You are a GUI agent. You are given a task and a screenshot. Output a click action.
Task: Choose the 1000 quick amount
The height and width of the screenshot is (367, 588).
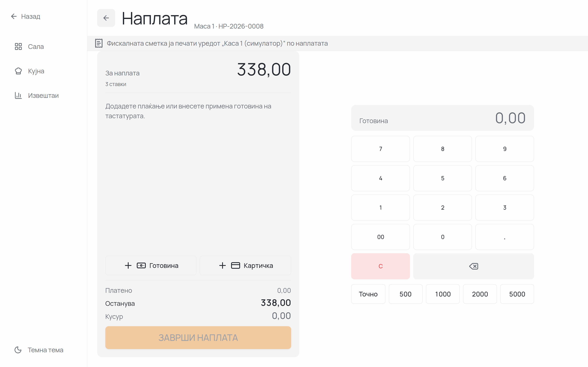coord(443,294)
